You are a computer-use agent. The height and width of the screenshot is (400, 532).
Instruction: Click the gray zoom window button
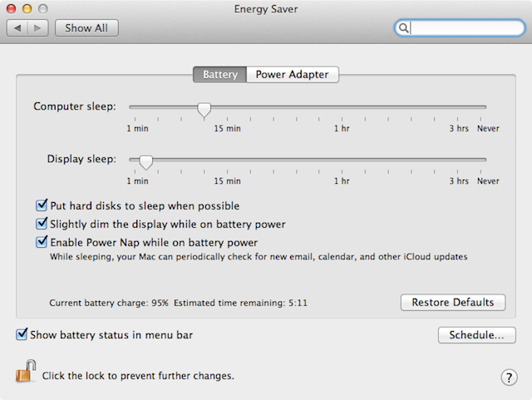tap(42, 8)
